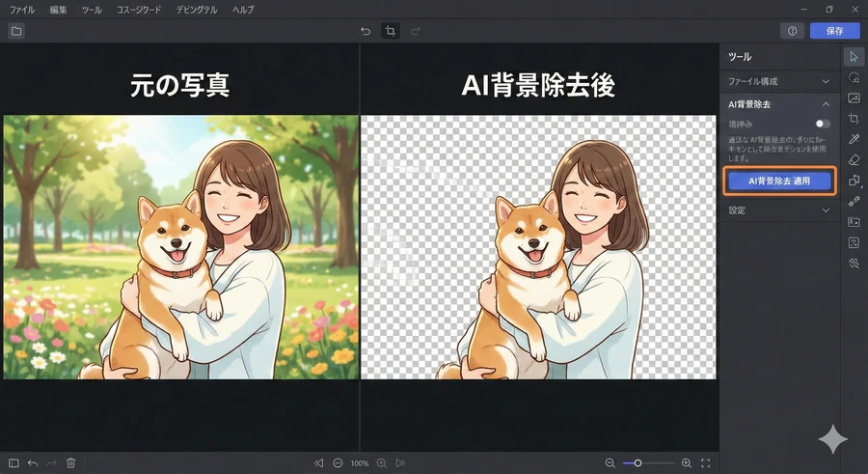Select the lasso selection tool
Screen dimensions: 868x474
(854, 77)
